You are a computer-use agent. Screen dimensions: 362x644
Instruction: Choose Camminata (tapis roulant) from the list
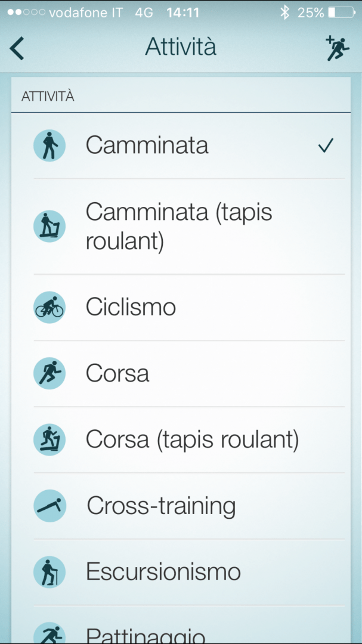[x=179, y=227]
